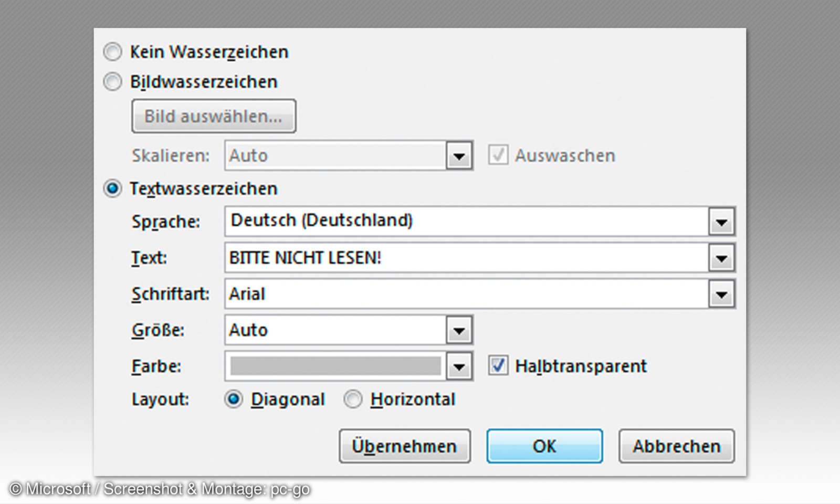Image resolution: width=840 pixels, height=504 pixels.
Task: Open the Schriftart font dropdown
Action: (722, 294)
